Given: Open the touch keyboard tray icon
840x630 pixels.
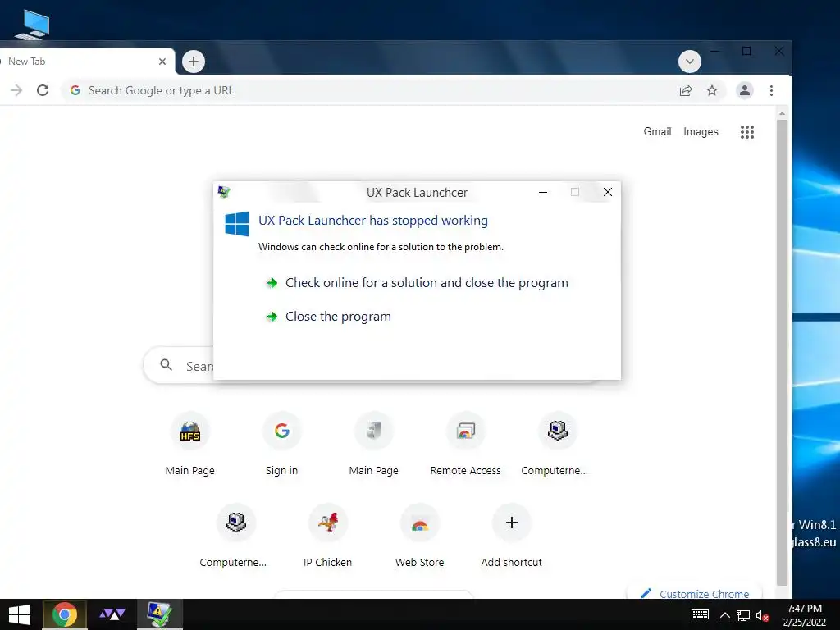Looking at the screenshot, I should 700,615.
